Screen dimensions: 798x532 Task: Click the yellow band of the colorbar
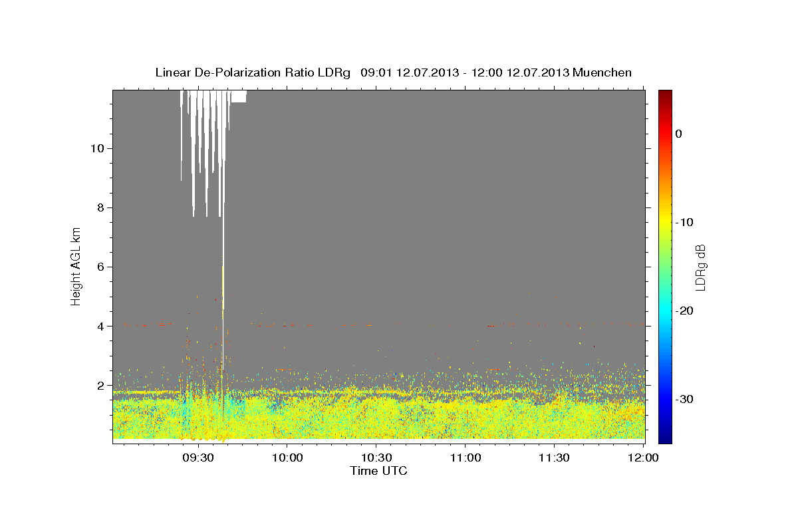click(664, 222)
